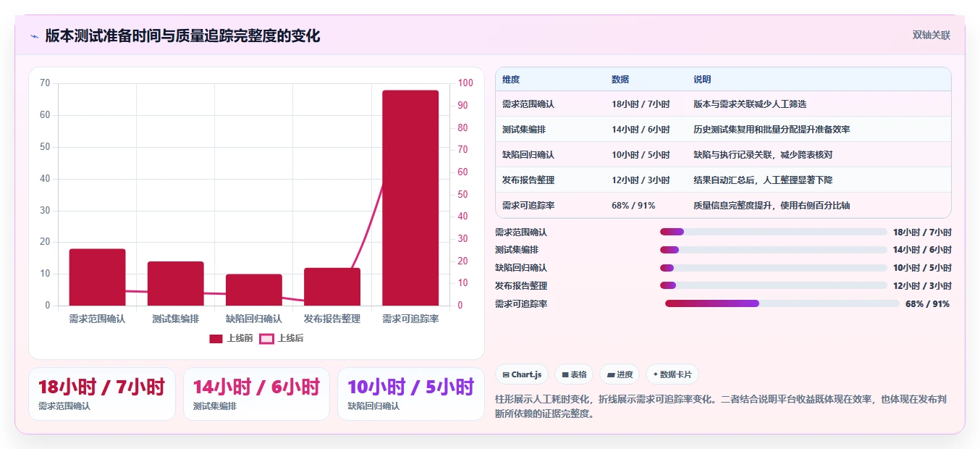Viewport: 980px width, 449px height.
Task: Click the 68% / 91% progress label
Action: point(927,304)
